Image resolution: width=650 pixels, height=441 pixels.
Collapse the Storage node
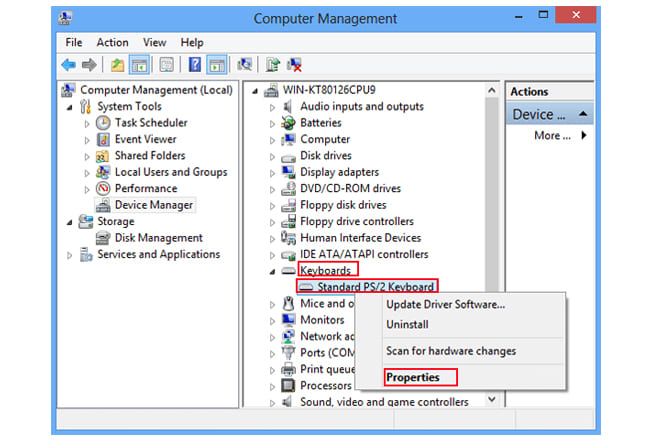pyautogui.click(x=70, y=223)
